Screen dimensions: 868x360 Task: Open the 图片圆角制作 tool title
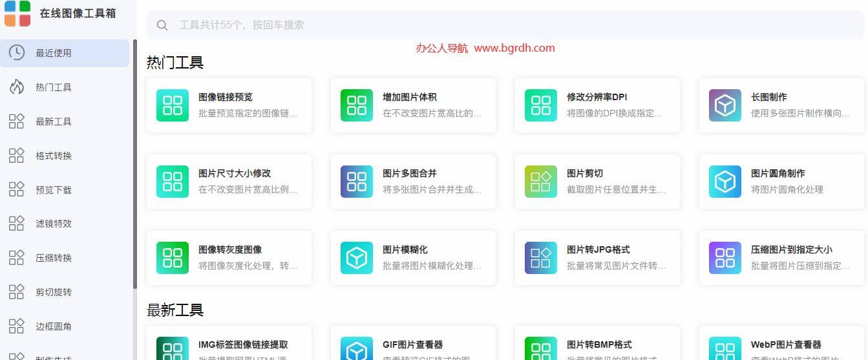click(778, 173)
